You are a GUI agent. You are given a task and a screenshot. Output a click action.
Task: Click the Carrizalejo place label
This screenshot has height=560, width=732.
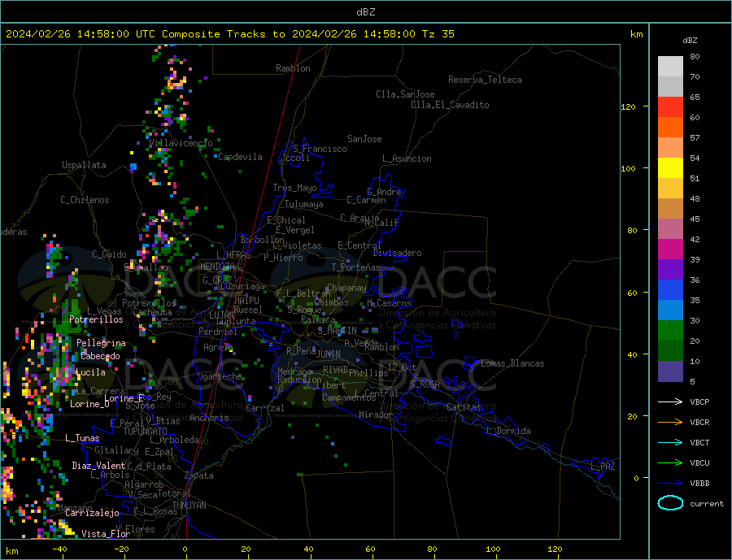coord(92,513)
